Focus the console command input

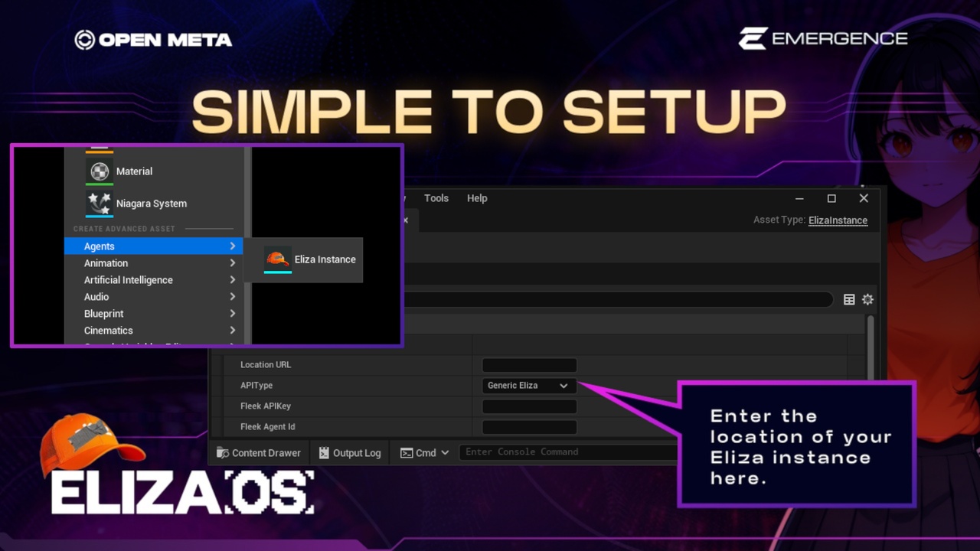point(567,452)
